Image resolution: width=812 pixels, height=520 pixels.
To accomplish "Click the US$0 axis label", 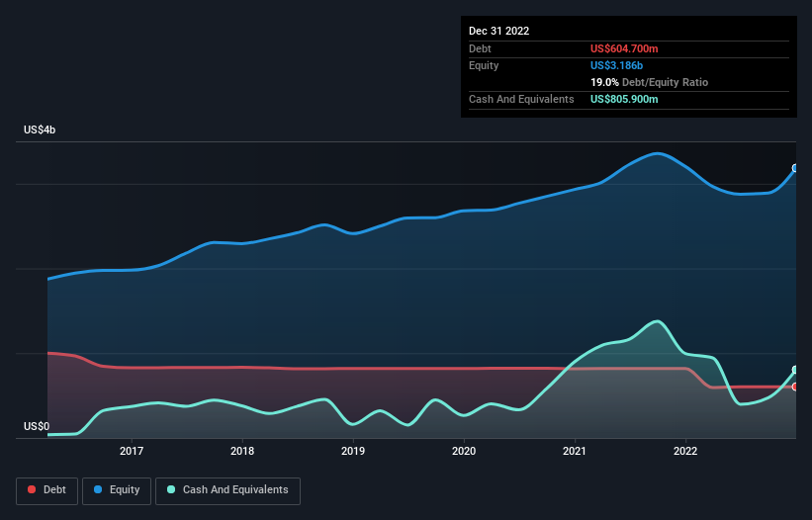I will tap(37, 426).
